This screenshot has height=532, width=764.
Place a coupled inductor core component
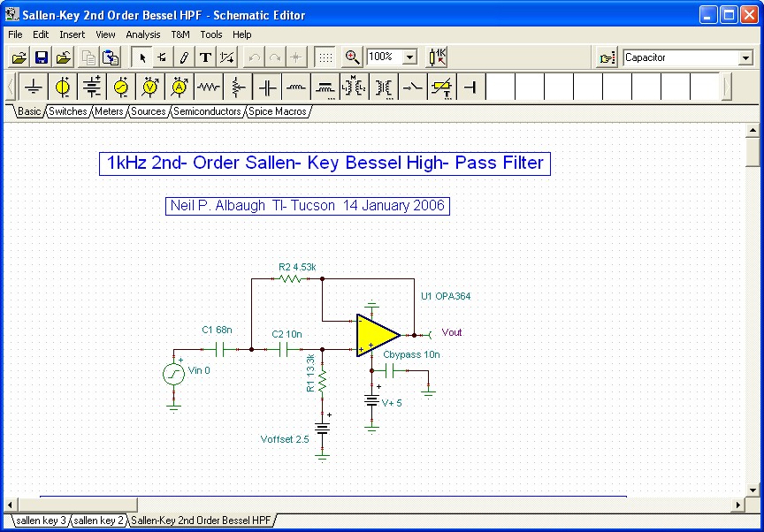325,87
